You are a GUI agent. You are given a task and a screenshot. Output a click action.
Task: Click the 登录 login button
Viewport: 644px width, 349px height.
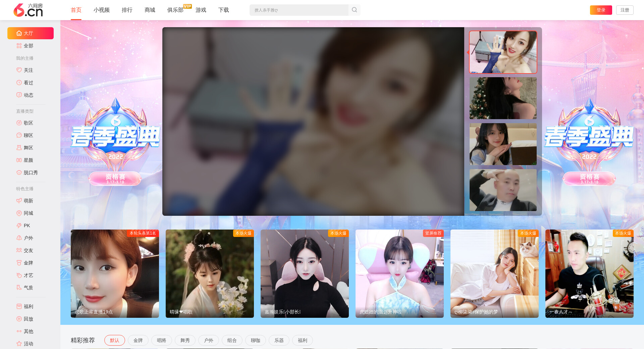pyautogui.click(x=601, y=10)
